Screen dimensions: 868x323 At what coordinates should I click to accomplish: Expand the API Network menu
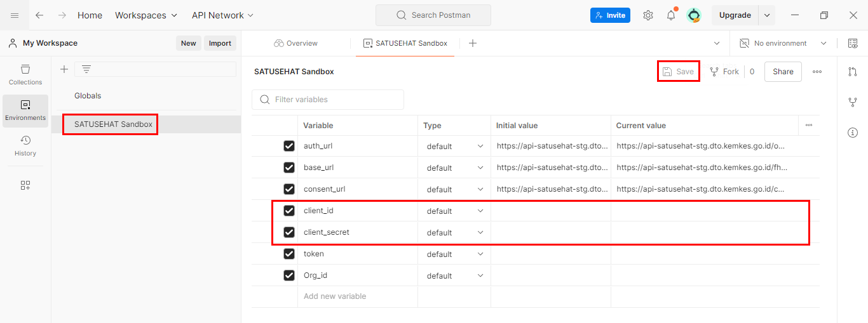[222, 15]
